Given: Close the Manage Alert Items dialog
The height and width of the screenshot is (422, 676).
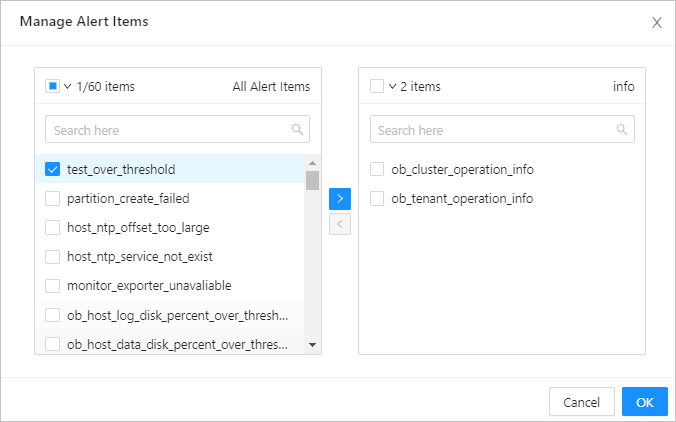Looking at the screenshot, I should tap(657, 23).
